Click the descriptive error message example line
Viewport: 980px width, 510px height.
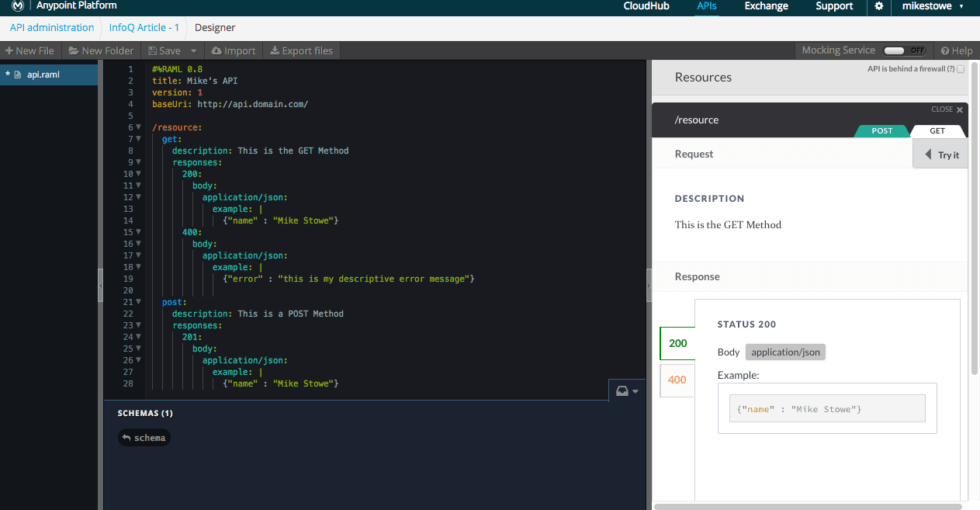(348, 279)
